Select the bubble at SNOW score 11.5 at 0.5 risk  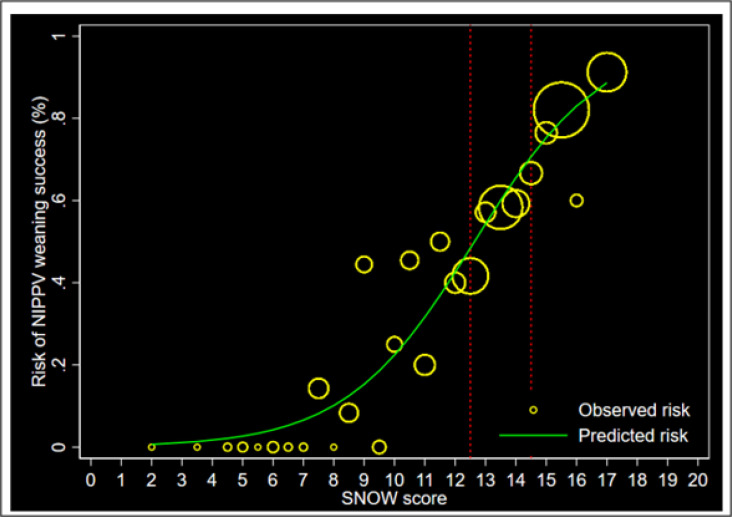440,241
